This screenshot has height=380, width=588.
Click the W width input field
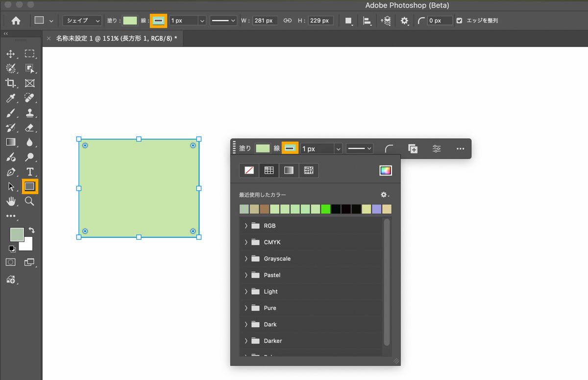click(x=265, y=21)
